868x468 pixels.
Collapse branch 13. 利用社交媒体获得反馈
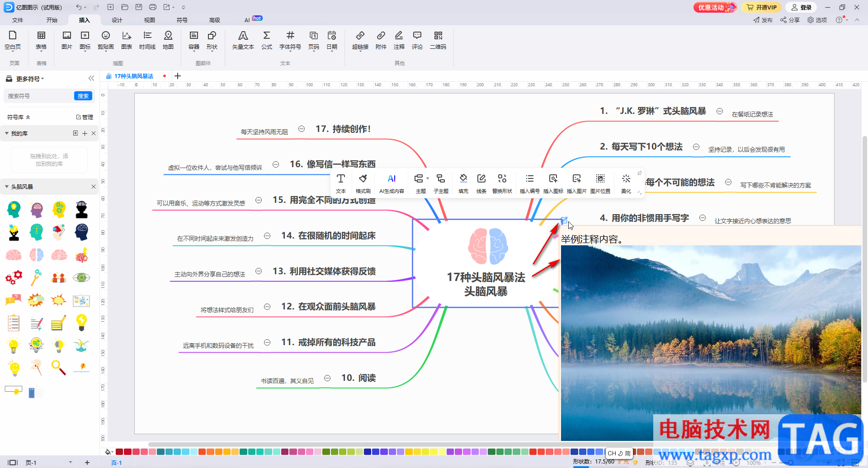click(259, 271)
